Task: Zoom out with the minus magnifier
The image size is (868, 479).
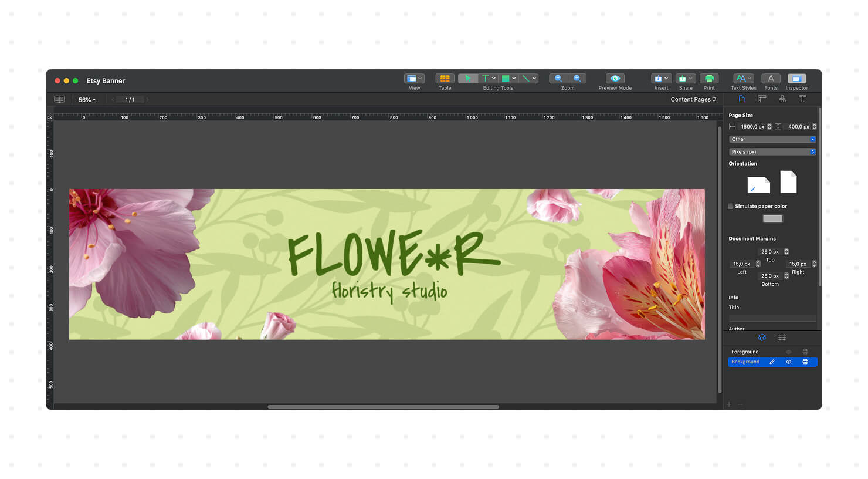Action: click(558, 79)
